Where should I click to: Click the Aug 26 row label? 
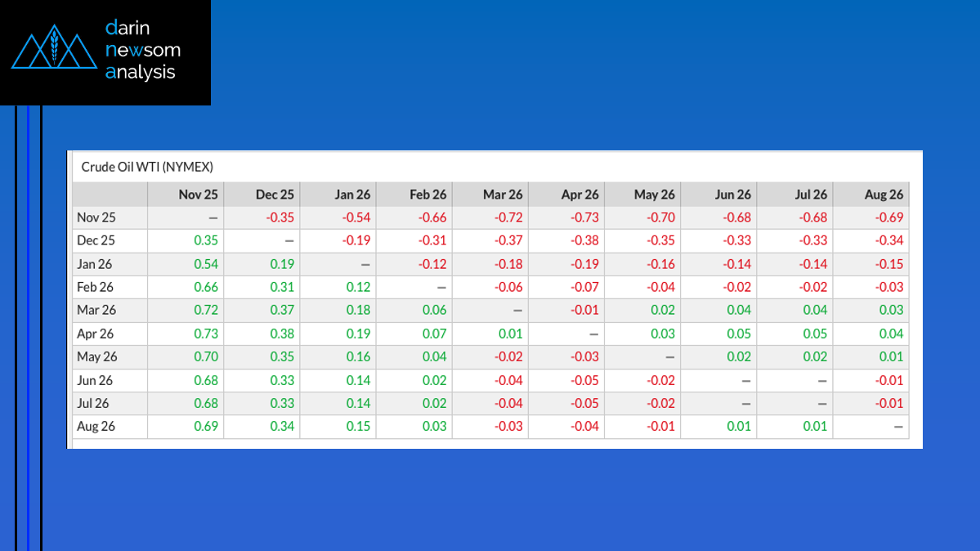coord(96,427)
